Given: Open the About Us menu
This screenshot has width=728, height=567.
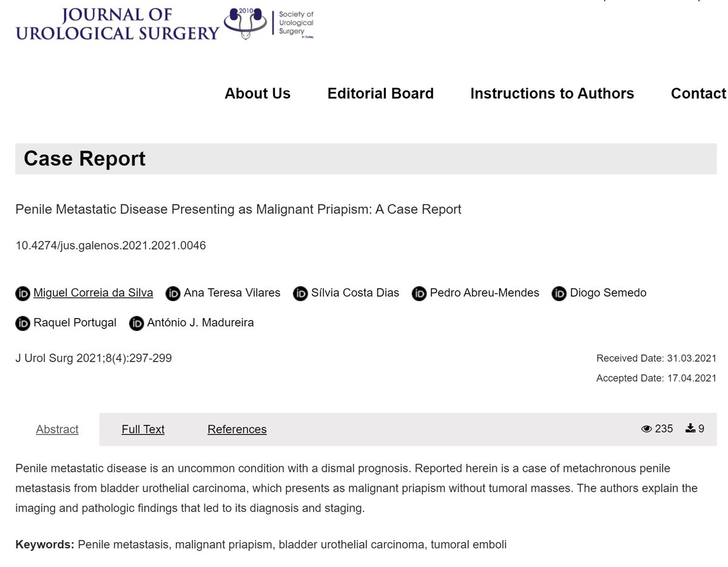Looking at the screenshot, I should click(257, 93).
